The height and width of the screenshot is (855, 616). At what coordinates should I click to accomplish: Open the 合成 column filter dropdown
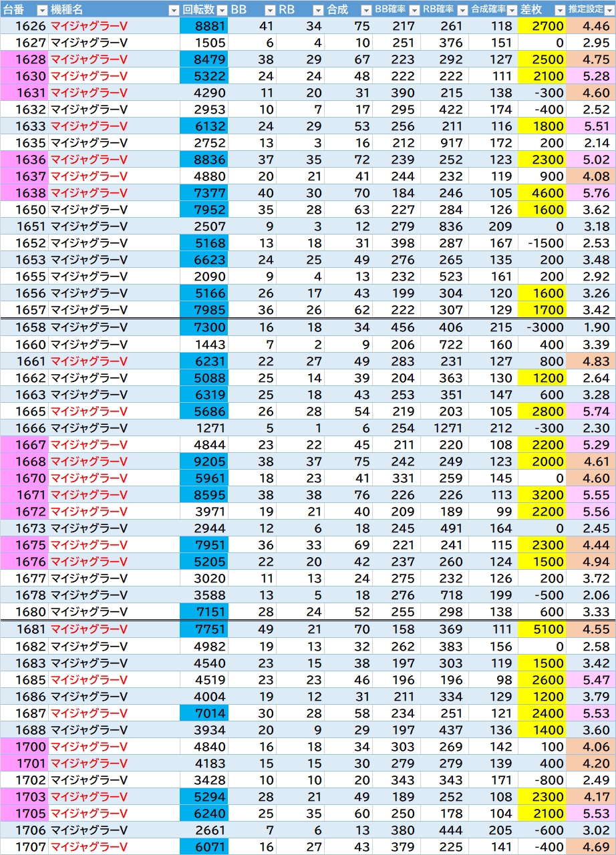point(366,10)
